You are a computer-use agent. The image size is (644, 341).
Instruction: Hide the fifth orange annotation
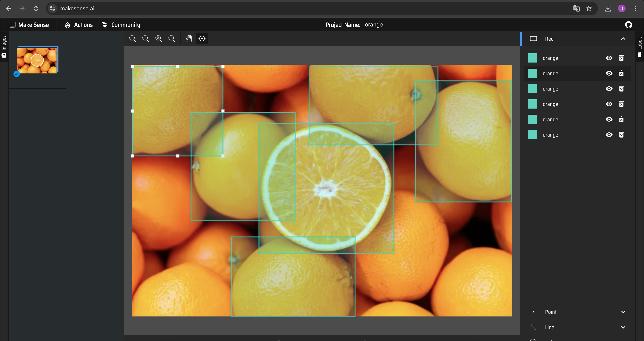pos(609,119)
